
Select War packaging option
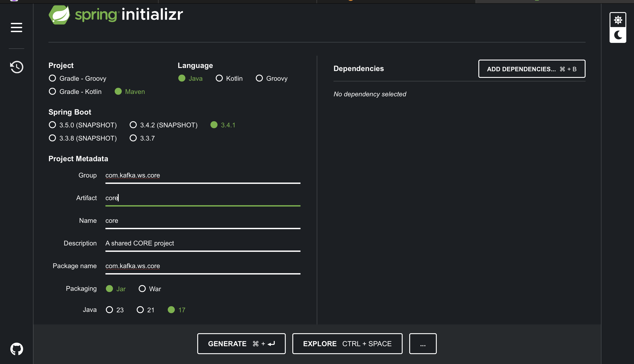[x=142, y=289]
